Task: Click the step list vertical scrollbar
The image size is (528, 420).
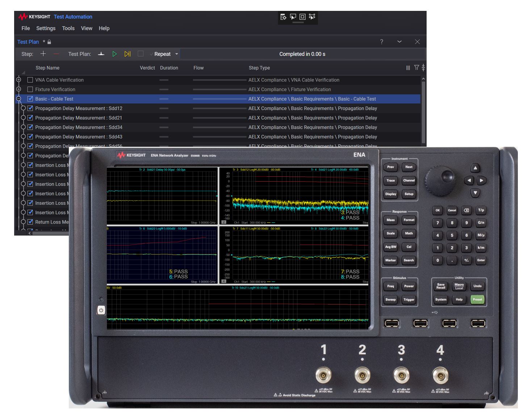Action: (423, 112)
